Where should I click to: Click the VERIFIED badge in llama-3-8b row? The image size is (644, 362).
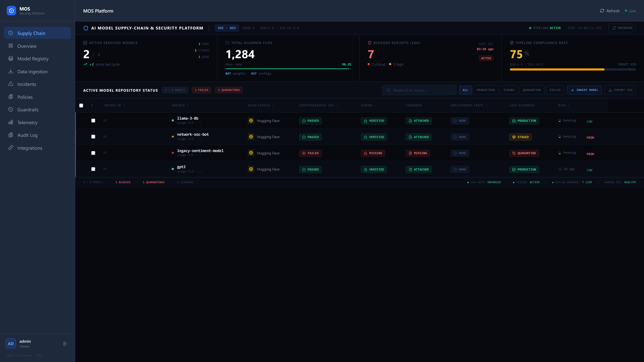coord(374,121)
